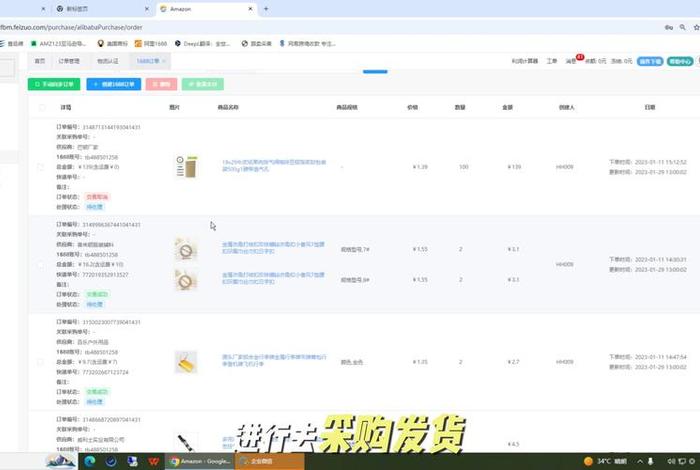This screenshot has width=700, height=470.
Task: Open the last bookmark with blue icon
Action: (x=307, y=44)
